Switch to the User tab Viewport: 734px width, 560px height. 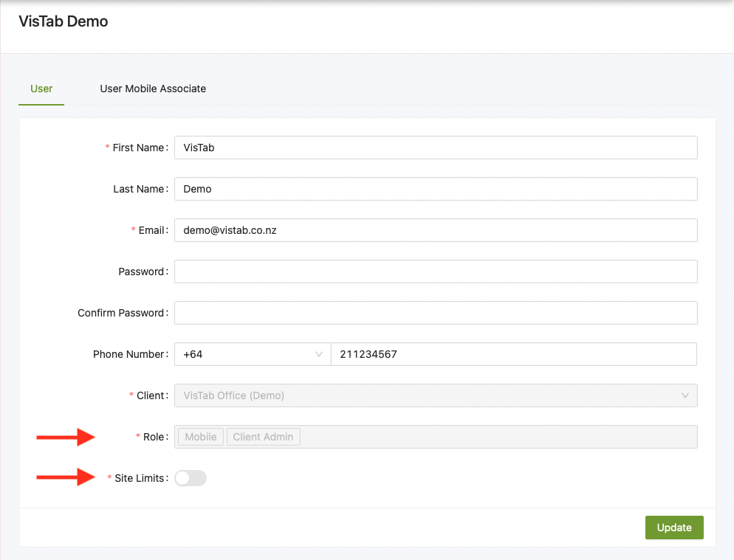pyautogui.click(x=41, y=89)
